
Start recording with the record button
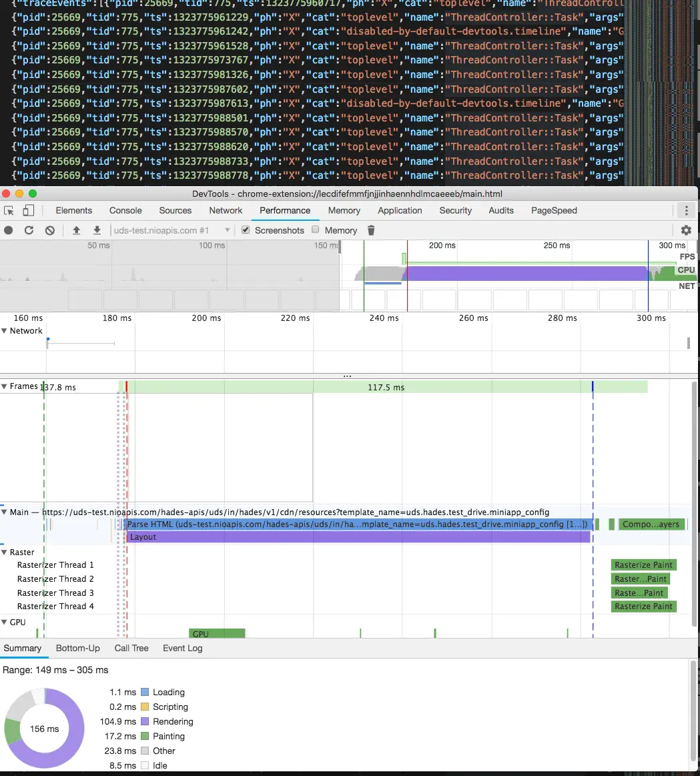click(9, 230)
